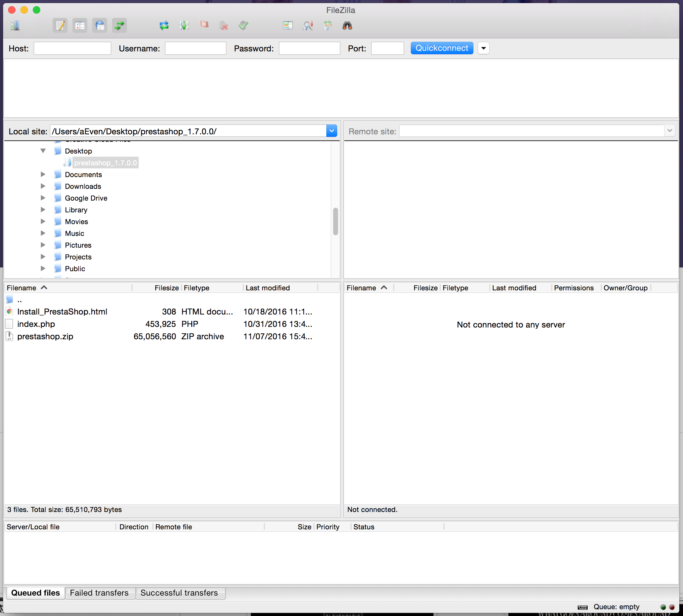
Task: Select the prestashop.zip file
Action: point(45,336)
